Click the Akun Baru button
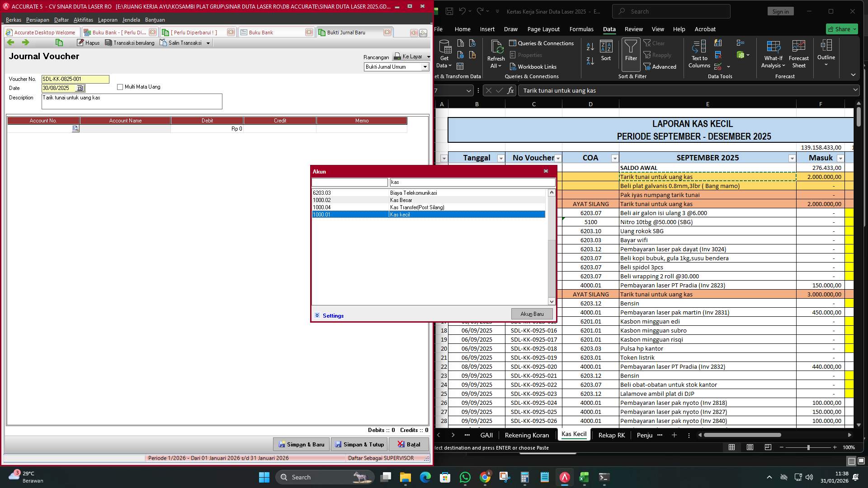The width and height of the screenshot is (868, 488). pyautogui.click(x=532, y=314)
